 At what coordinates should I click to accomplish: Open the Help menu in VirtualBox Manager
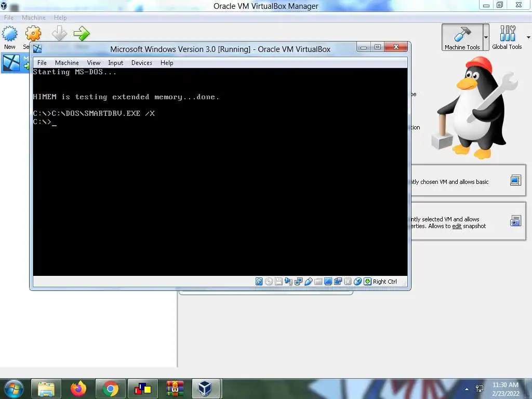click(60, 18)
